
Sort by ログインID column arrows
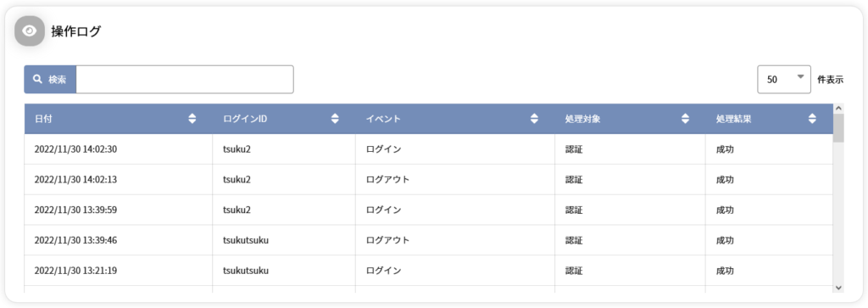(334, 119)
